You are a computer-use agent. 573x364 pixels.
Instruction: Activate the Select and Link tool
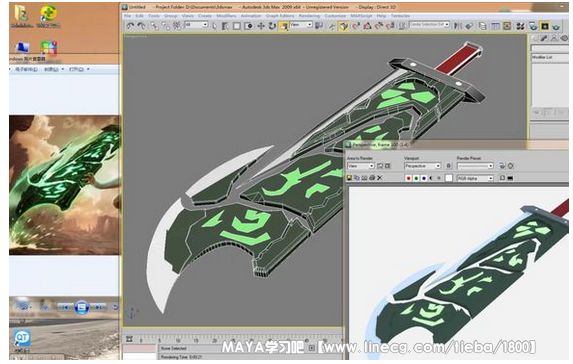155,26
